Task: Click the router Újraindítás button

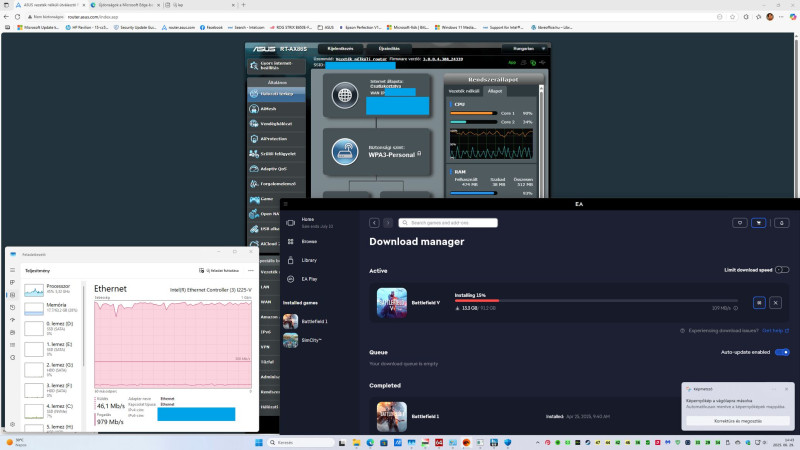Action: [x=389, y=48]
